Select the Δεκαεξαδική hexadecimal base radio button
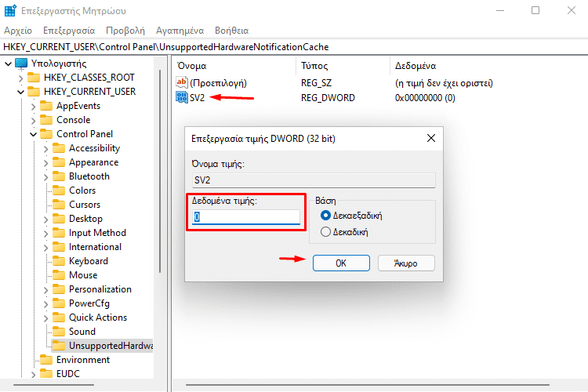This screenshot has width=588, height=392. click(325, 216)
